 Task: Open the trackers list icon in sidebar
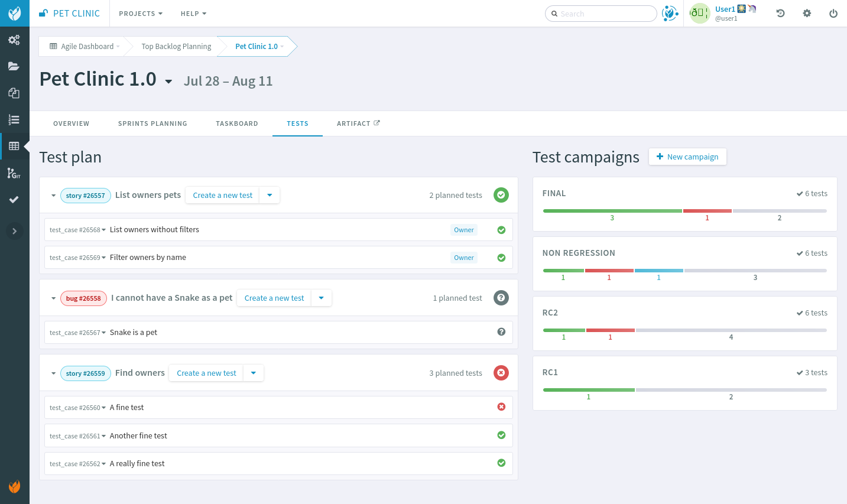[14, 119]
